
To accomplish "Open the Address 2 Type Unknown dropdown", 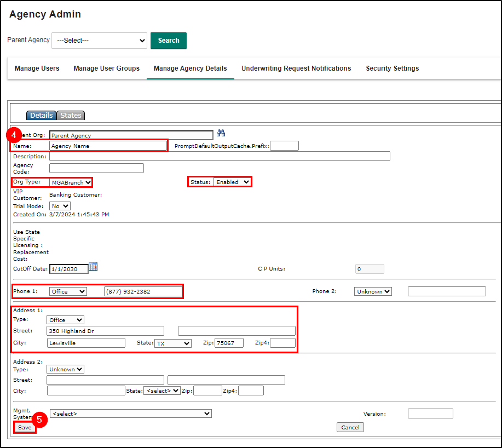I will (x=65, y=369).
